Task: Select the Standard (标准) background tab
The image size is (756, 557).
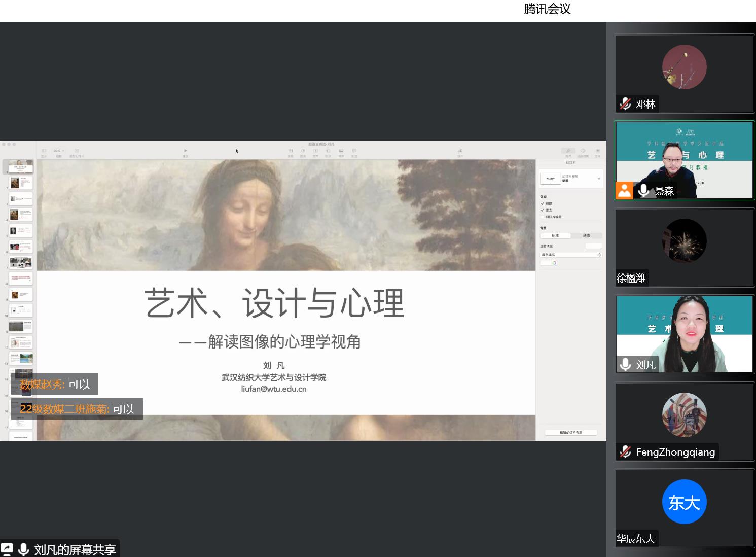Action: pos(555,235)
